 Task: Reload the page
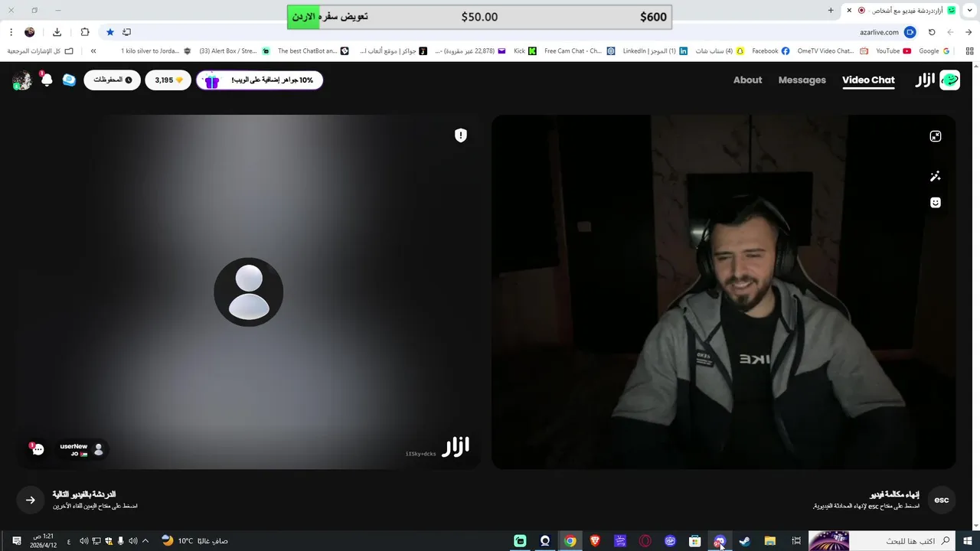click(932, 32)
